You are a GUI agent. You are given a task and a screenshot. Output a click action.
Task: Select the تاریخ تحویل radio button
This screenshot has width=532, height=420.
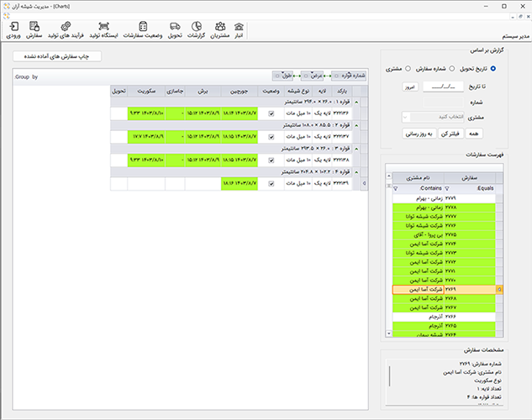492,68
